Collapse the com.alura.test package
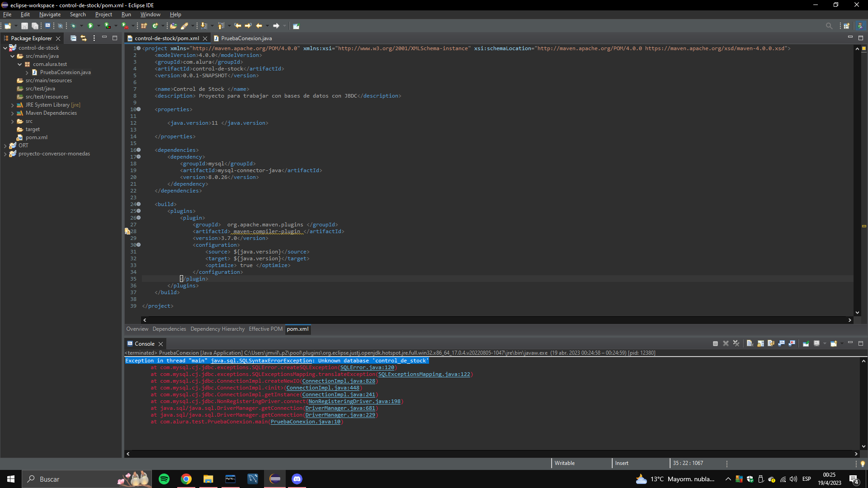This screenshot has height=488, width=868. pos(20,64)
